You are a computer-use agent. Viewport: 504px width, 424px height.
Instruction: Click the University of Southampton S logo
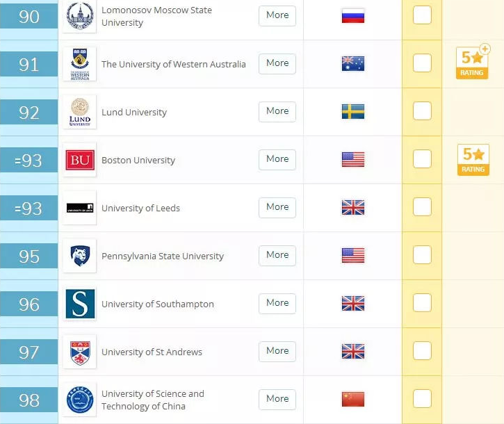click(80, 304)
